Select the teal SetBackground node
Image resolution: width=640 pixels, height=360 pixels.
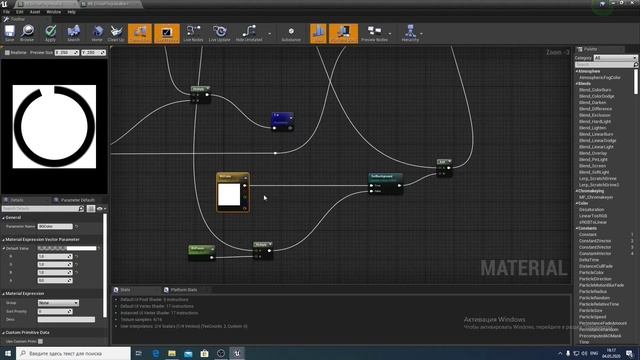coord(386,183)
